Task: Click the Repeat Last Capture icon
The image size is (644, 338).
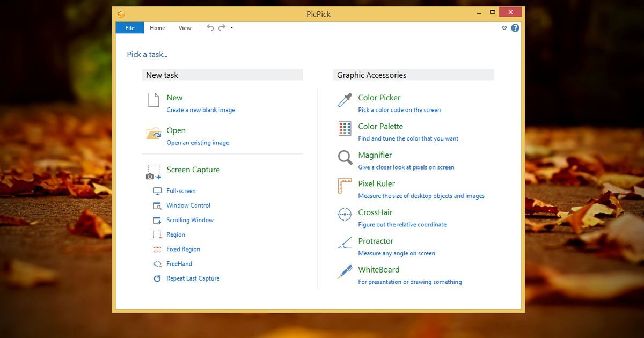Action: [x=157, y=278]
